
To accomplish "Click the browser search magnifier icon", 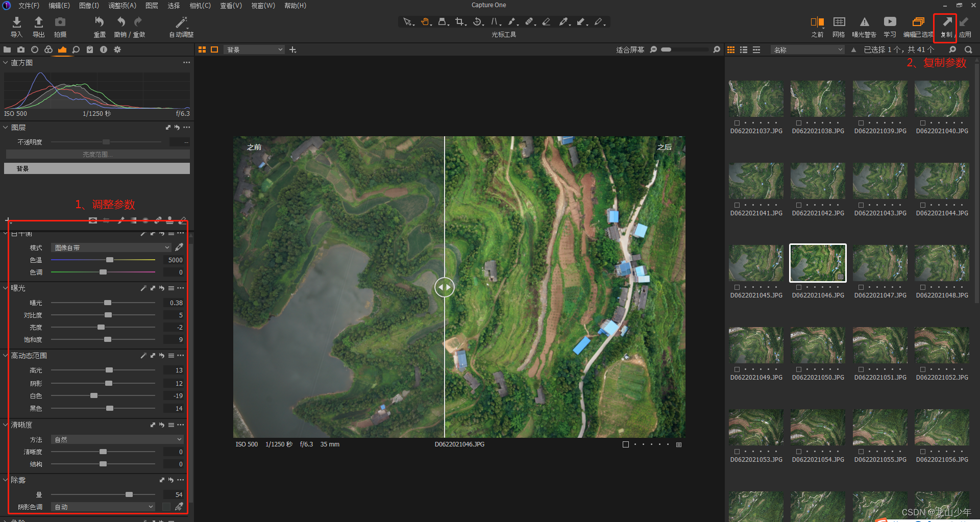I will (x=968, y=49).
